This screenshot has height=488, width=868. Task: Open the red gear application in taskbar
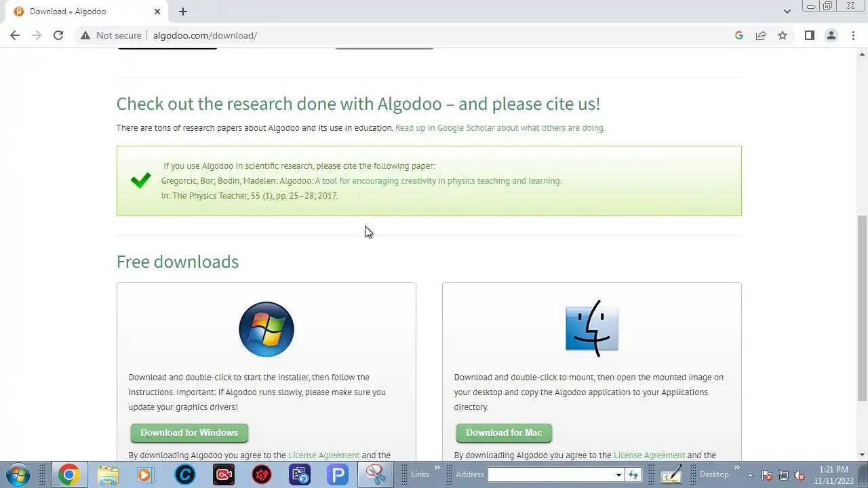tap(261, 474)
